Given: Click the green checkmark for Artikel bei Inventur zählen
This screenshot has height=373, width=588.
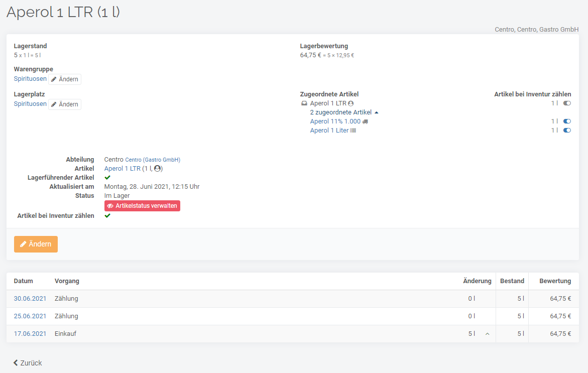Looking at the screenshot, I should point(107,216).
